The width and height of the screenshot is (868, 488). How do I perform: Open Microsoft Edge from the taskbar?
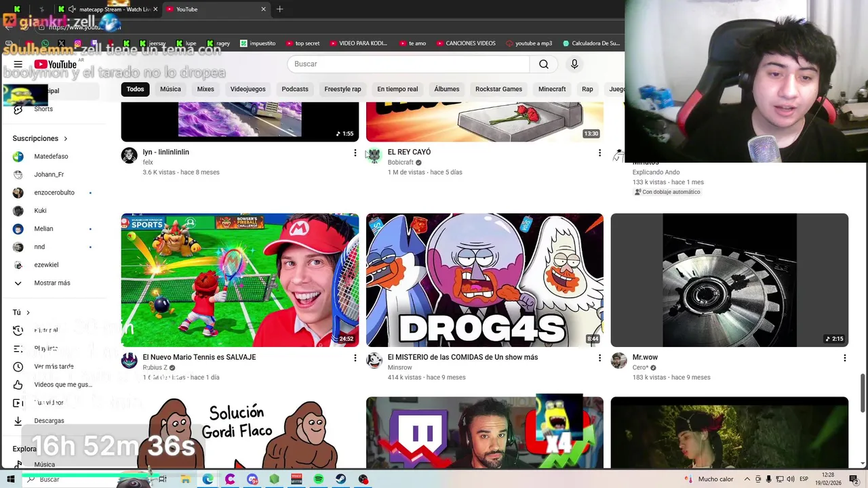point(208,479)
